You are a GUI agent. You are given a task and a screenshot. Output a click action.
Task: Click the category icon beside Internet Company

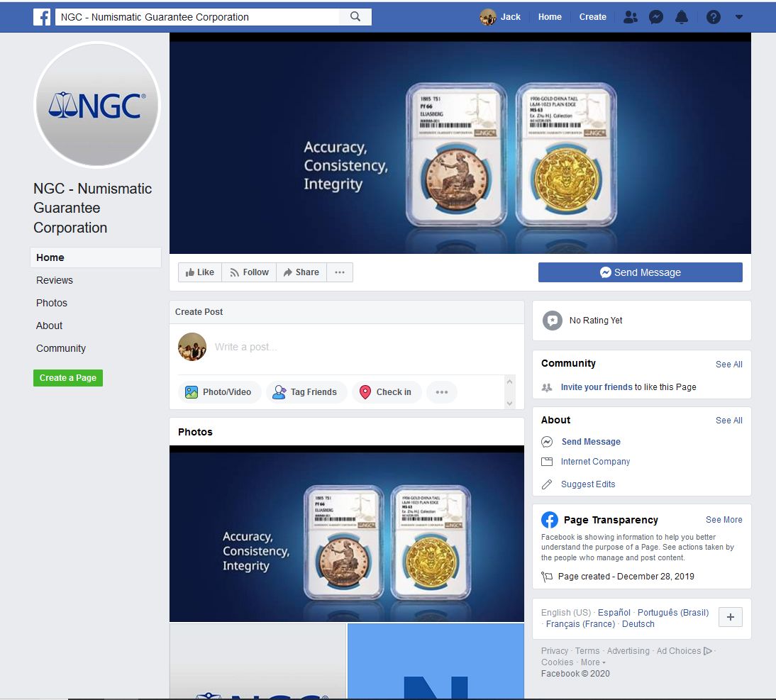pyautogui.click(x=547, y=462)
